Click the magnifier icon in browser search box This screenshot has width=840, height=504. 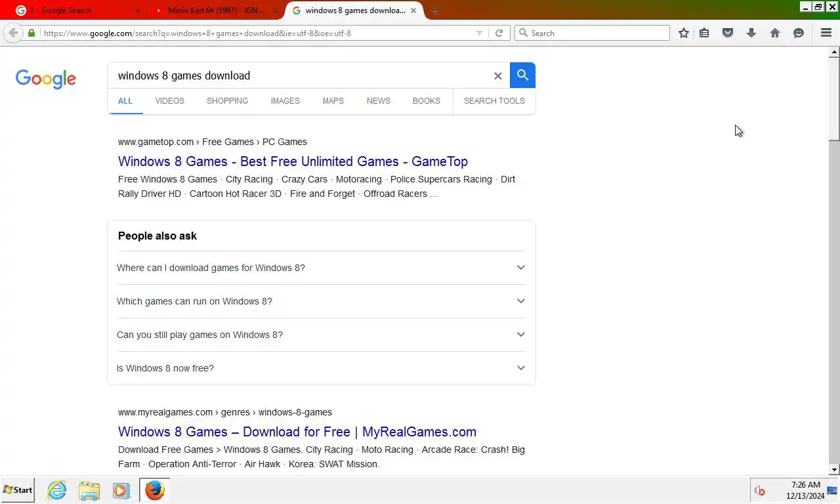(523, 33)
